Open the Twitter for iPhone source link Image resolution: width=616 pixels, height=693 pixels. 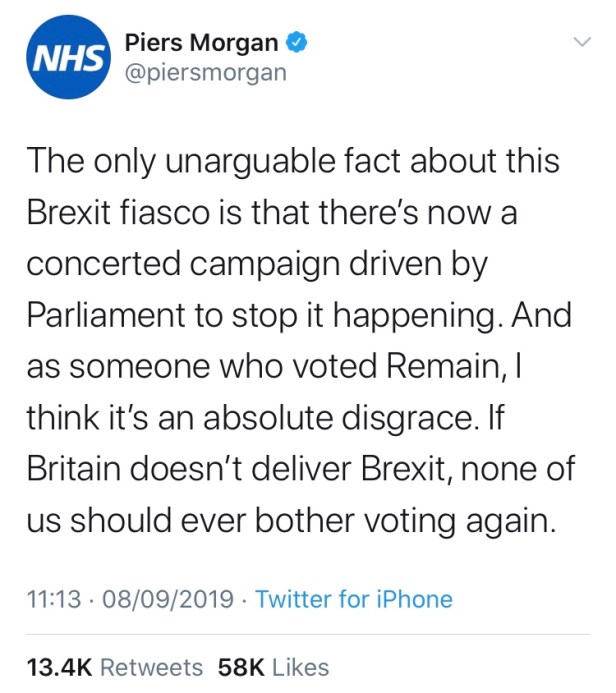click(x=354, y=600)
